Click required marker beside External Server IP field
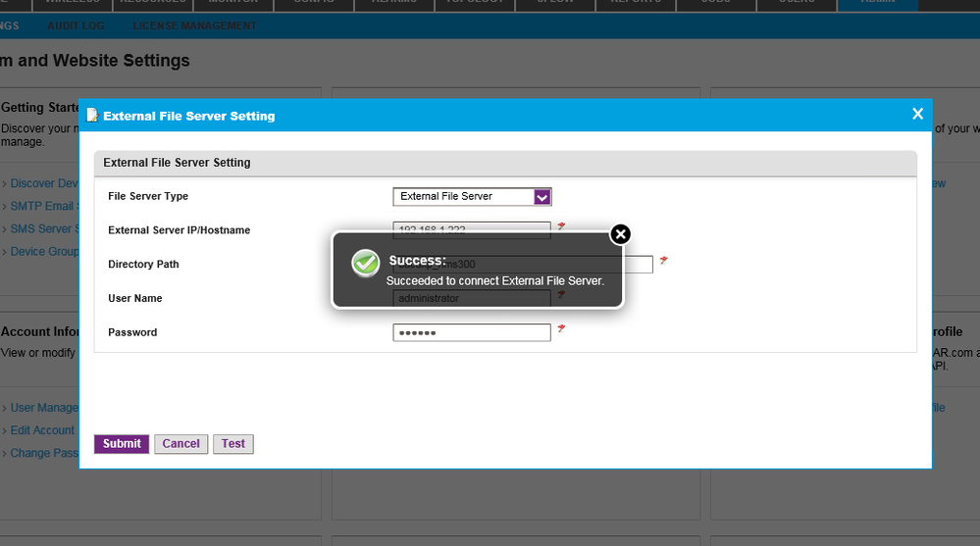Image resolution: width=980 pixels, height=546 pixels. click(x=561, y=226)
